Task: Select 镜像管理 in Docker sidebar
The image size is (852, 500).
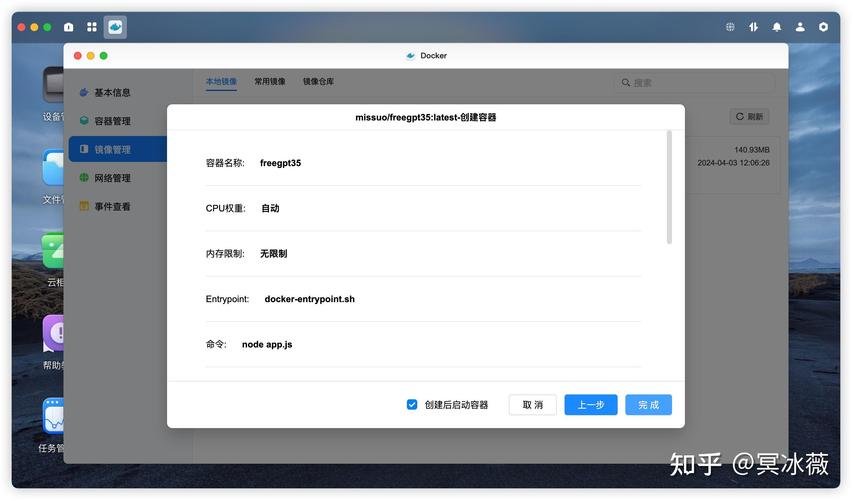Action: click(117, 149)
